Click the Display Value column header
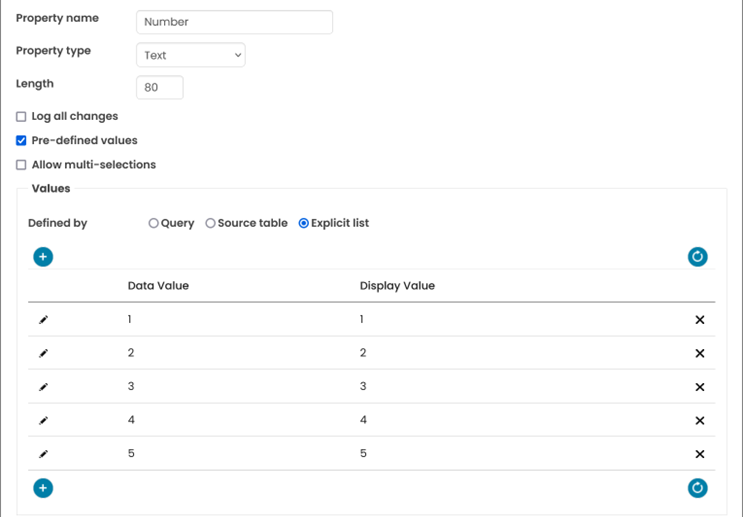The width and height of the screenshot is (743, 517). (397, 286)
